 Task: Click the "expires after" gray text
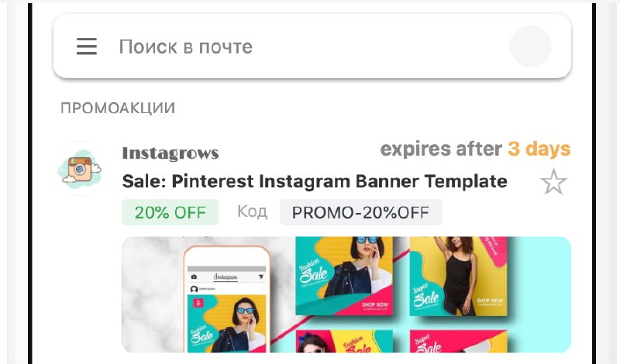coord(441,149)
